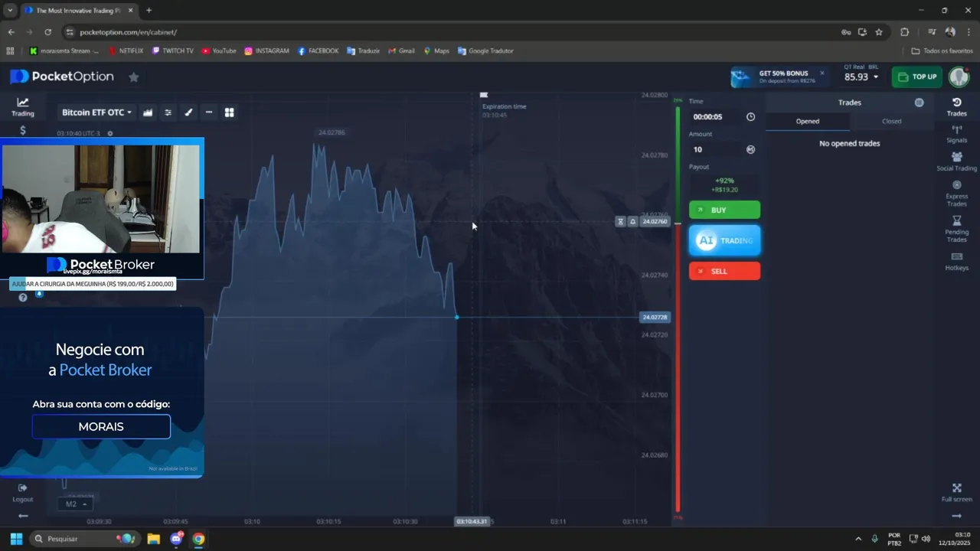
Task: Open Express Trades panel
Action: coord(957,194)
